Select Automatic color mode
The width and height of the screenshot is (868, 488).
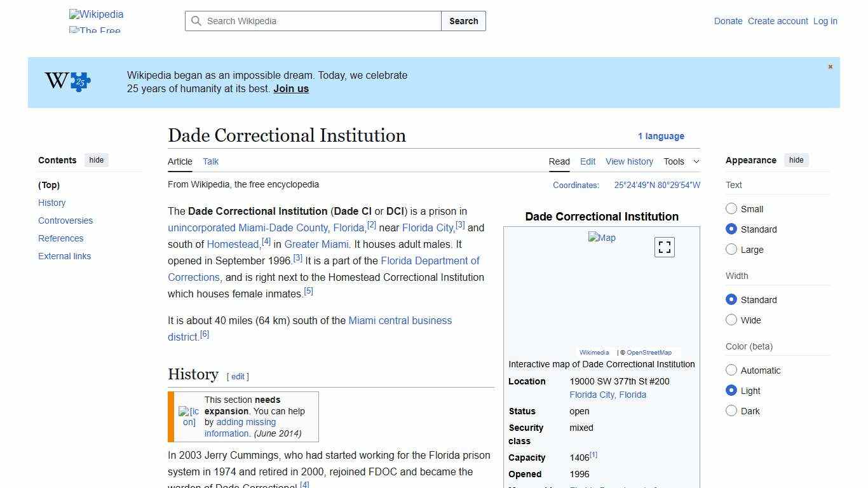(731, 370)
